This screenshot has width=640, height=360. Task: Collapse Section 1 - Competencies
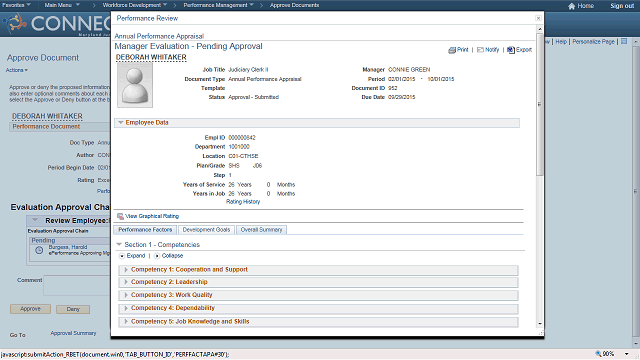pos(119,244)
